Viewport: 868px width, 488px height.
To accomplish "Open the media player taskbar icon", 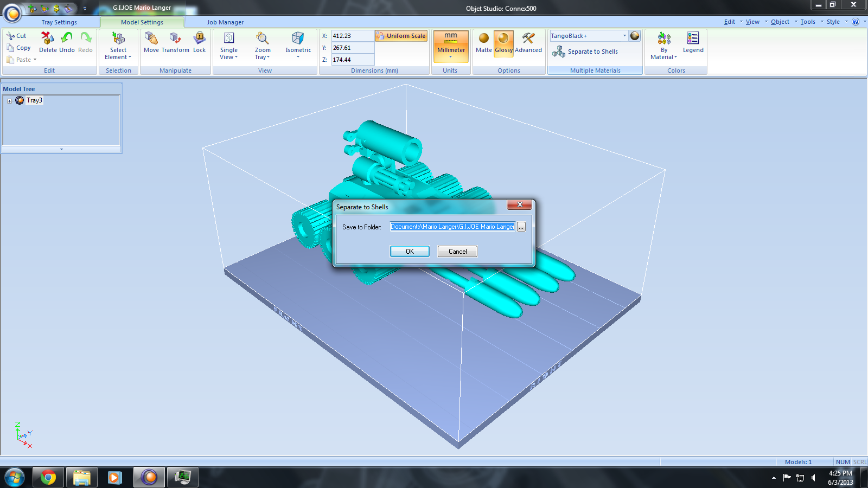I will point(114,477).
